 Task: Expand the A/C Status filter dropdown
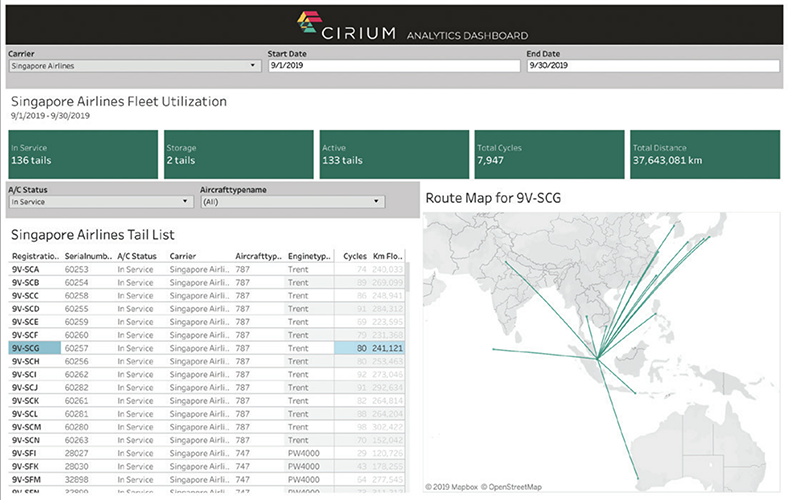click(x=99, y=201)
